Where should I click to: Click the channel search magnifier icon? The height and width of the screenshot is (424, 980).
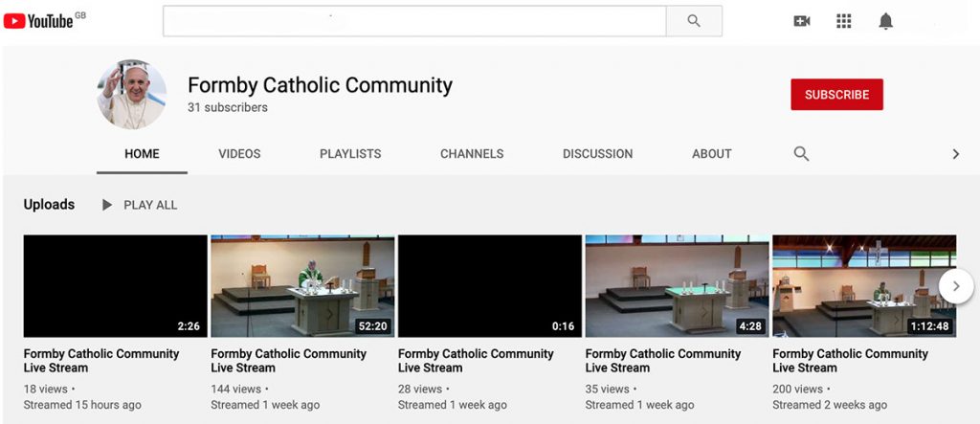tap(801, 154)
